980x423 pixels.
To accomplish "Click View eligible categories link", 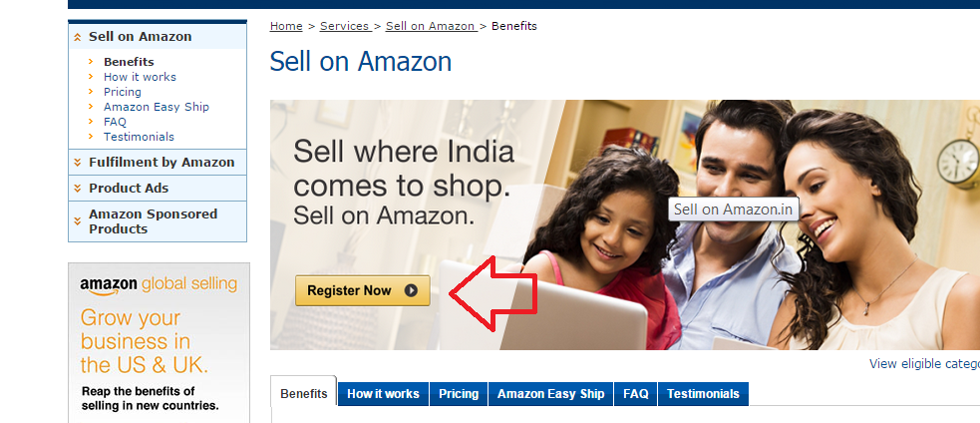I will coord(924,363).
